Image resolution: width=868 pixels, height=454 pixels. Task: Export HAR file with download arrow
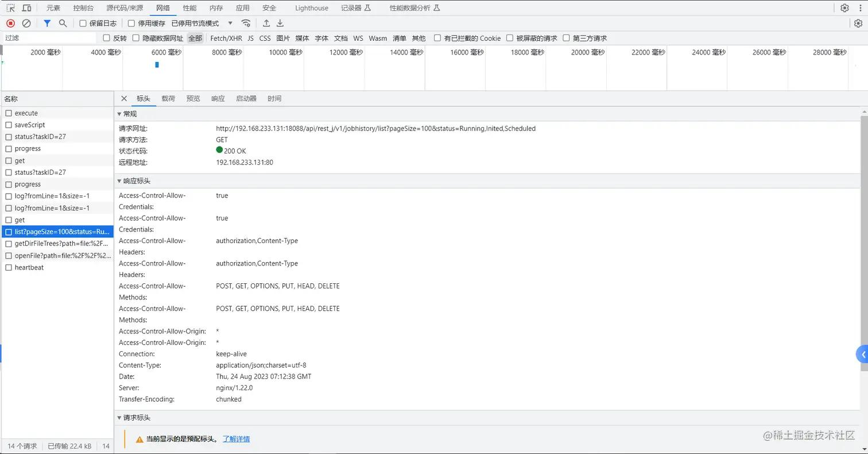pos(280,23)
